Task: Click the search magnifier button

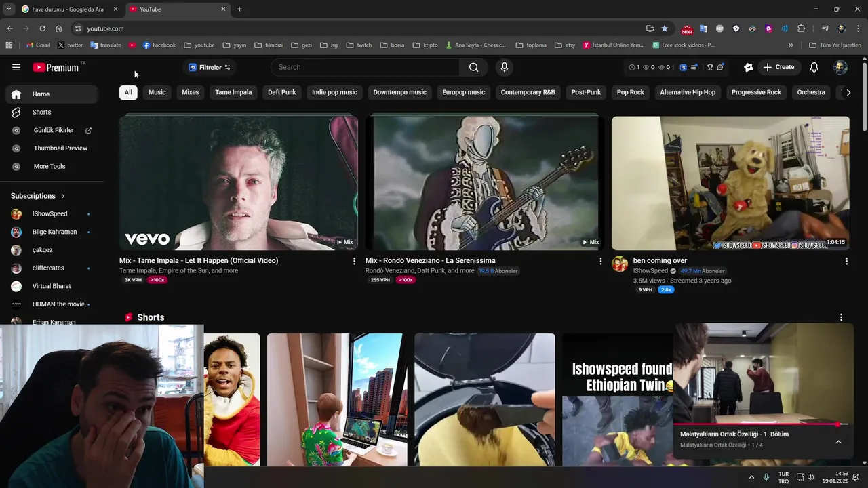Action: [473, 67]
